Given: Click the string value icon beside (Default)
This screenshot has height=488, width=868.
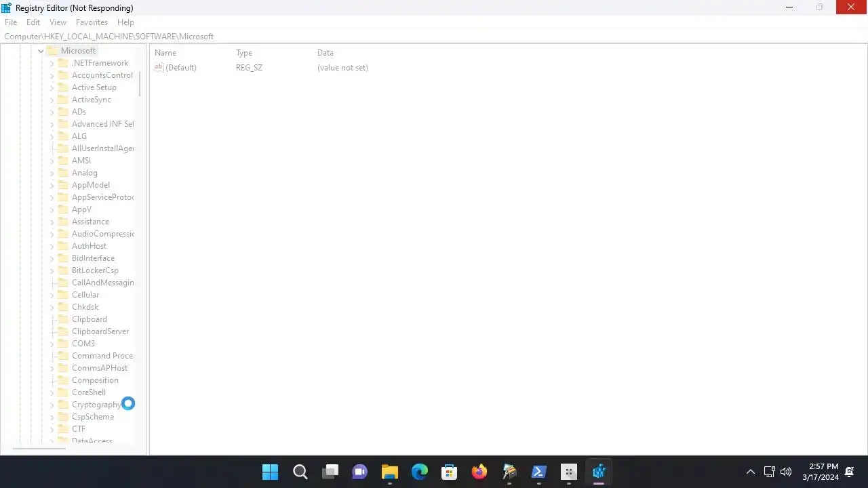Looking at the screenshot, I should 159,68.
